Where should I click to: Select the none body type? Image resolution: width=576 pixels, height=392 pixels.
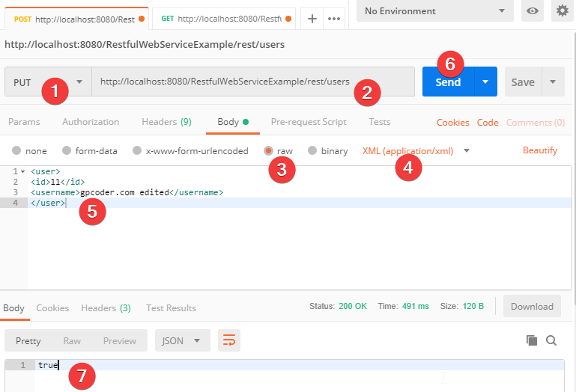29,151
